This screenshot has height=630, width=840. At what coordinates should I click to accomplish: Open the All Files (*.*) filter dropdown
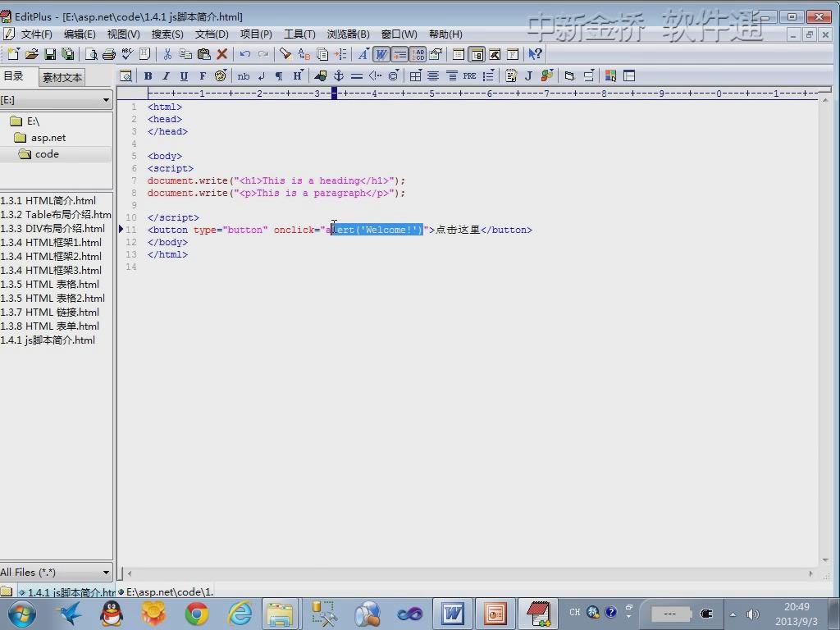(106, 572)
